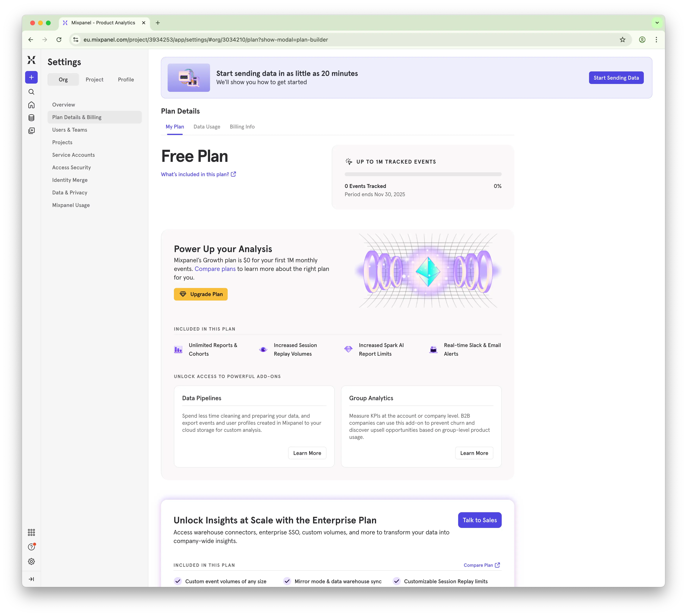This screenshot has width=687, height=616.
Task: Click the Mirror mode & data warehouse checkmark
Action: (x=287, y=581)
